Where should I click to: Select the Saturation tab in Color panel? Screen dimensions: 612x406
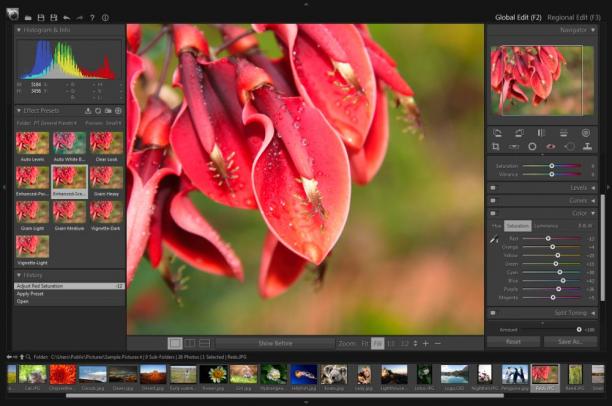(x=518, y=226)
